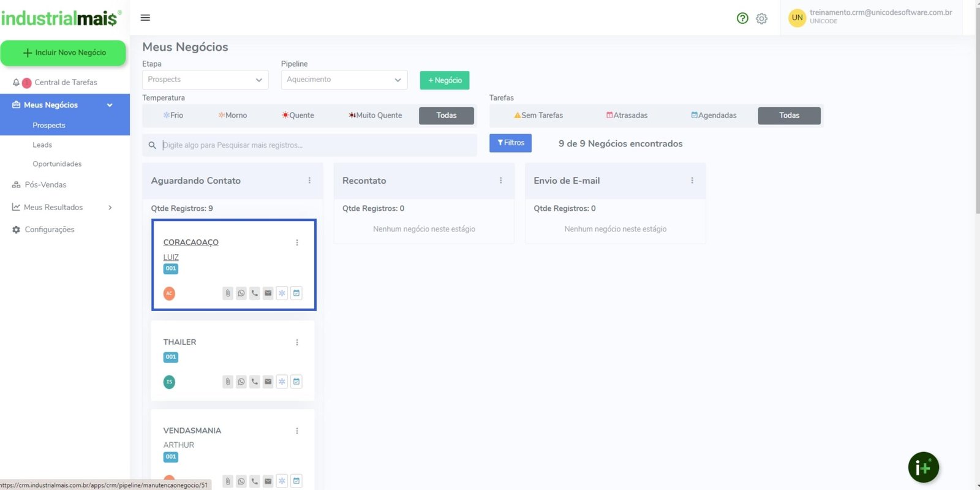The height and width of the screenshot is (490, 980).
Task: Click email icon on THAILER card
Action: [x=268, y=382]
